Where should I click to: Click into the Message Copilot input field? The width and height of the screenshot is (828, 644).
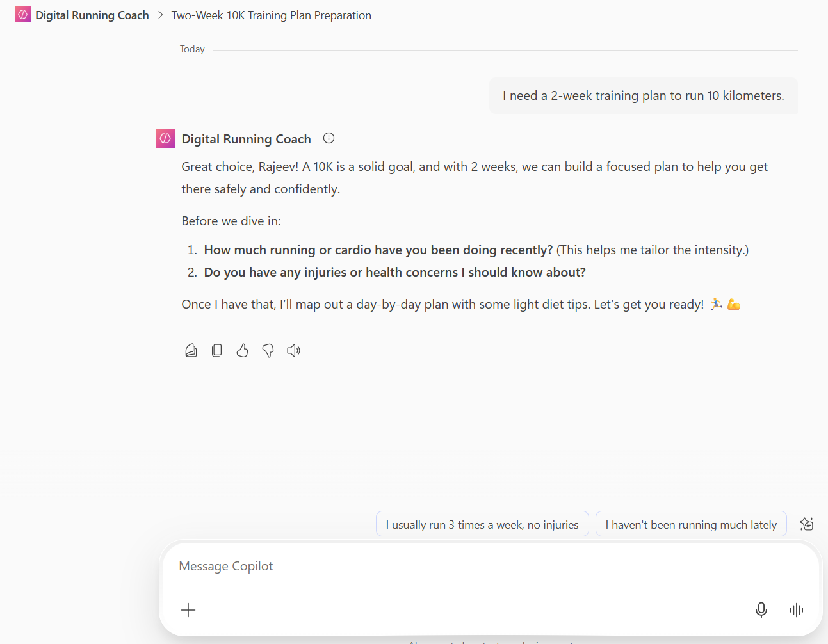(x=448, y=567)
